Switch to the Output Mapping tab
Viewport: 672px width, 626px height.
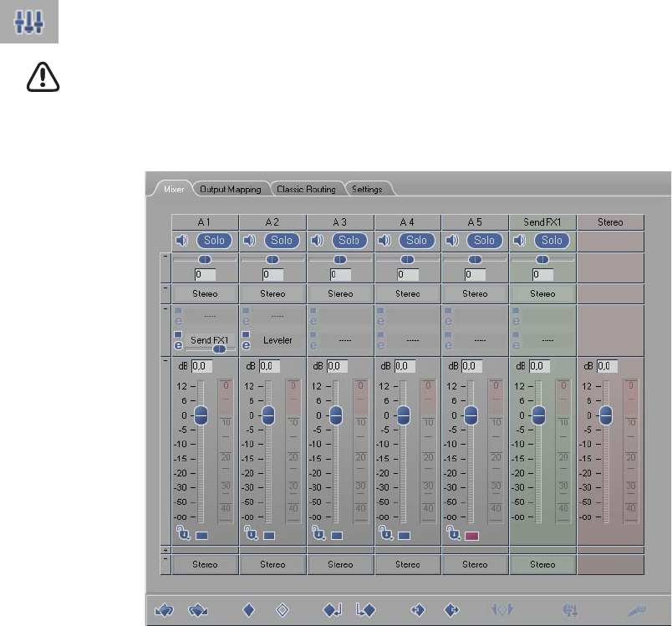point(231,189)
